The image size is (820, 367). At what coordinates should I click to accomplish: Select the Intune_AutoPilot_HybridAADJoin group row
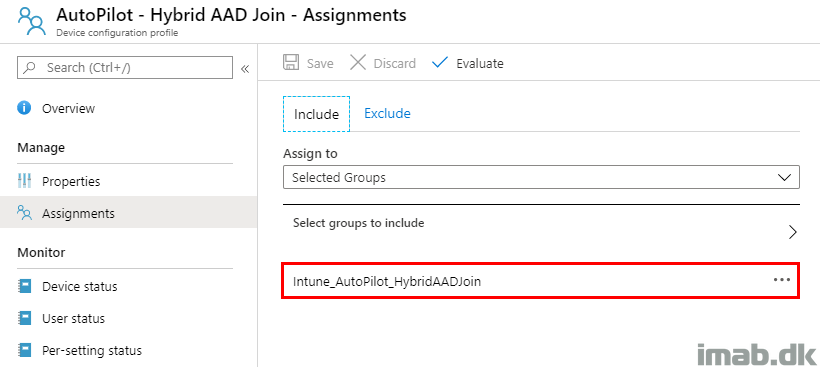point(541,281)
